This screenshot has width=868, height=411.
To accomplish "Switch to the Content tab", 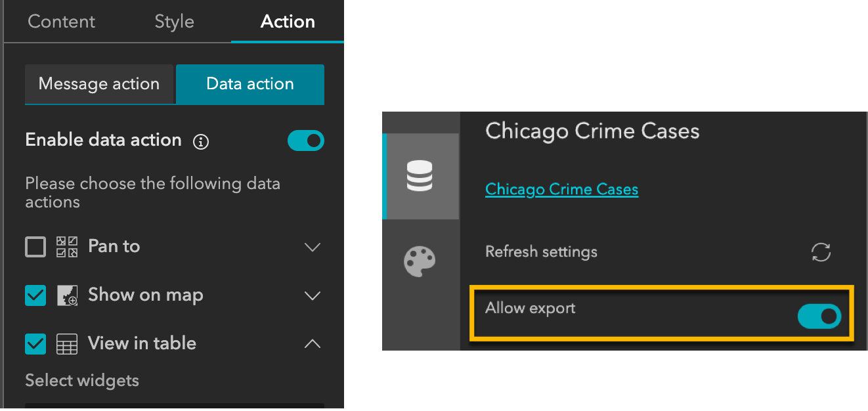I will click(x=61, y=22).
